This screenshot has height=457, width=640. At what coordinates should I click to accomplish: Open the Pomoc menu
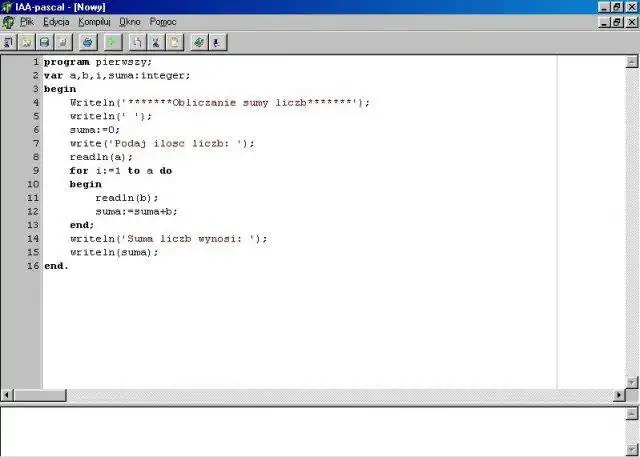[x=163, y=22]
